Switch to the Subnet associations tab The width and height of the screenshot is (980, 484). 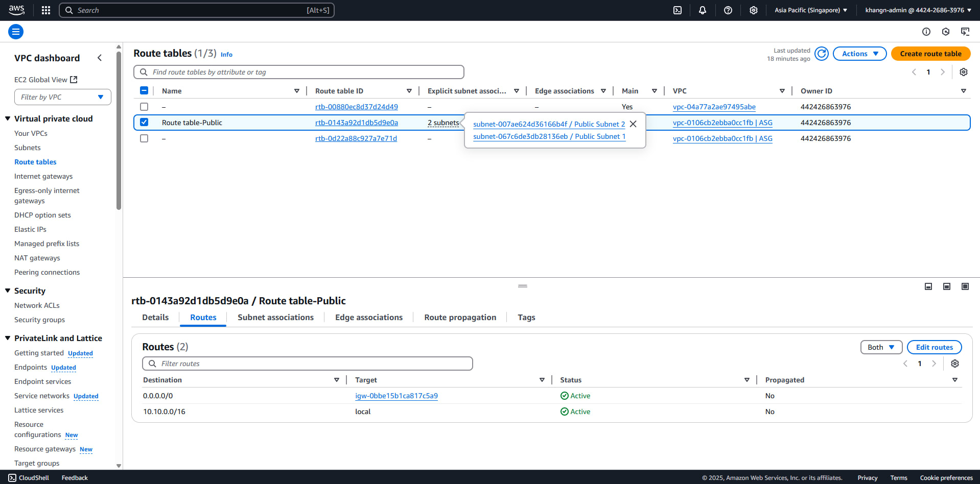[276, 317]
